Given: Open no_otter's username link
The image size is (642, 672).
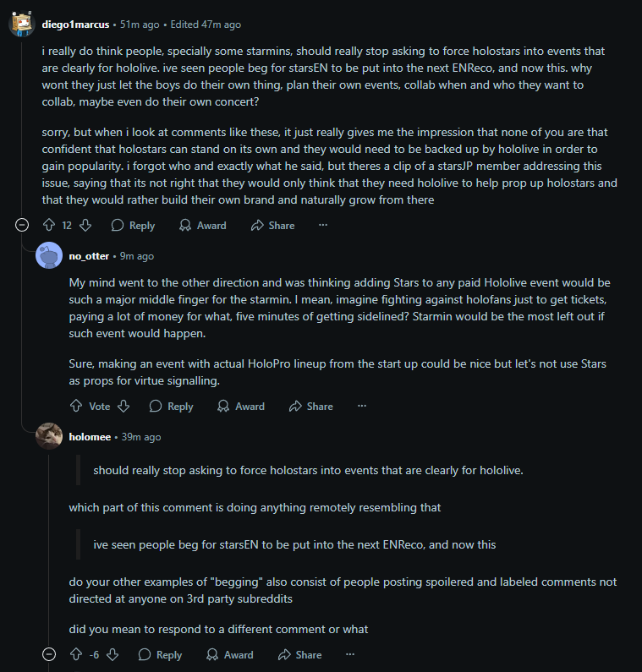Looking at the screenshot, I should click(x=89, y=256).
